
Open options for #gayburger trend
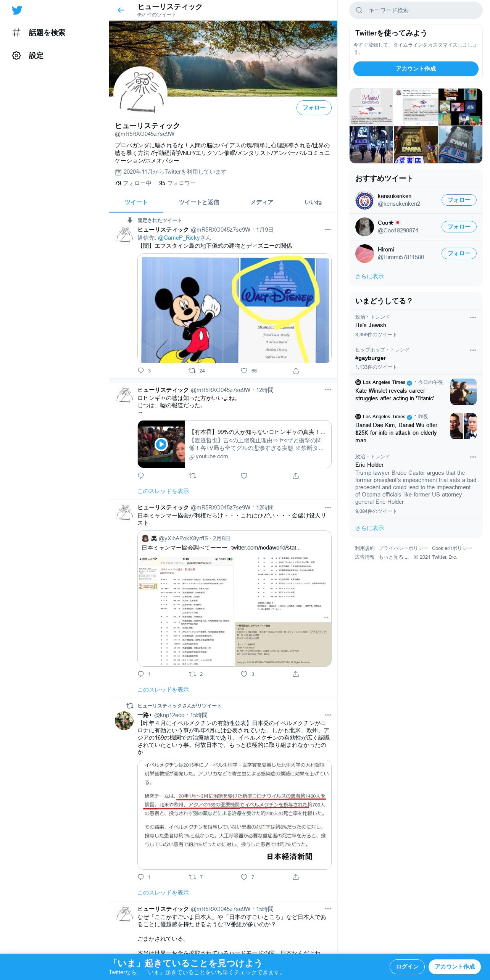pos(473,350)
